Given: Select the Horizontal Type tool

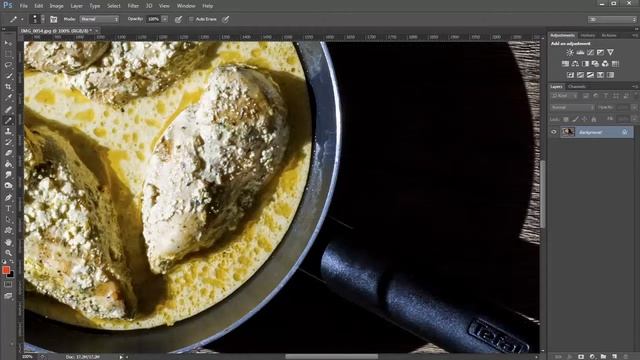Looking at the screenshot, I should click(8, 209).
